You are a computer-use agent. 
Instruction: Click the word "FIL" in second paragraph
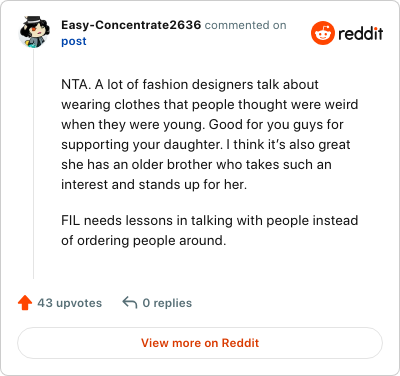(71, 220)
